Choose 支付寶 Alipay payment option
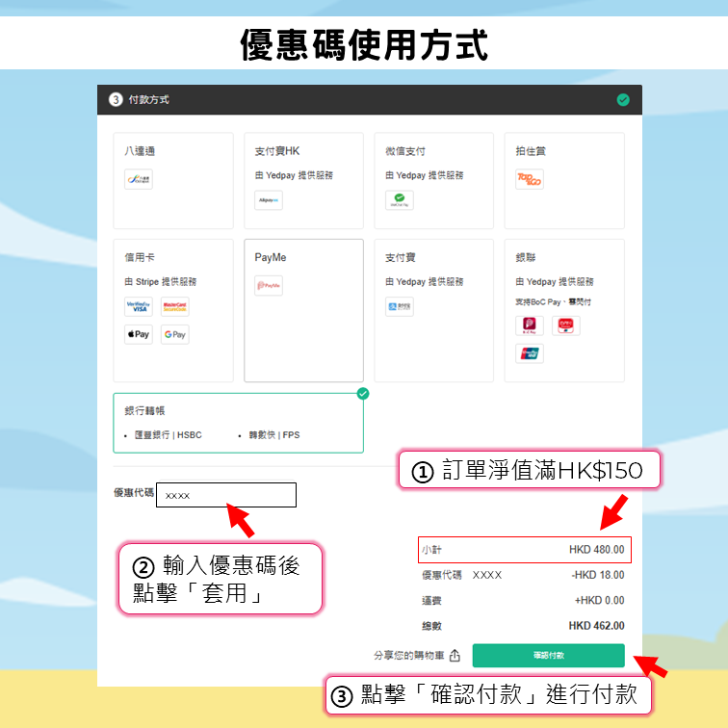This screenshot has width=728, height=728. click(433, 311)
